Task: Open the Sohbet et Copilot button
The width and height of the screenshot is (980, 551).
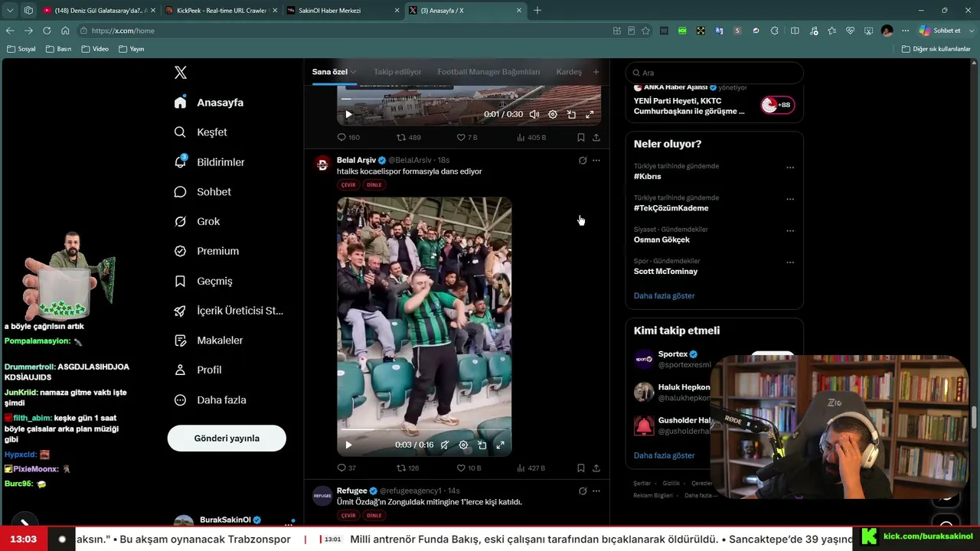Action: pyautogui.click(x=940, y=31)
